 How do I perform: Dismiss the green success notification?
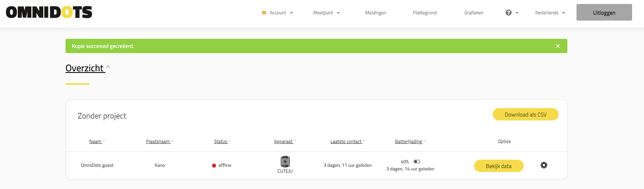558,46
